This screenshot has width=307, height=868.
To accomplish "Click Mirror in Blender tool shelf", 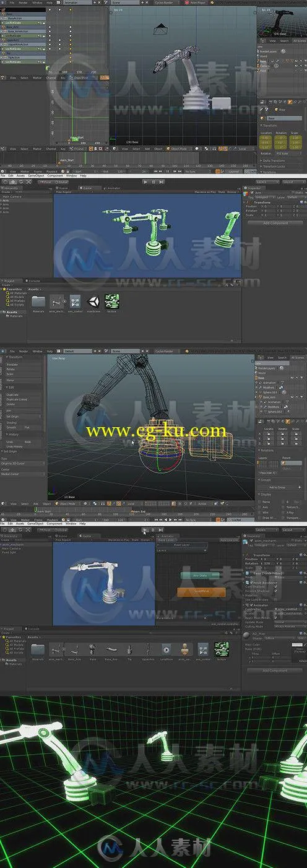I will tap(22, 380).
